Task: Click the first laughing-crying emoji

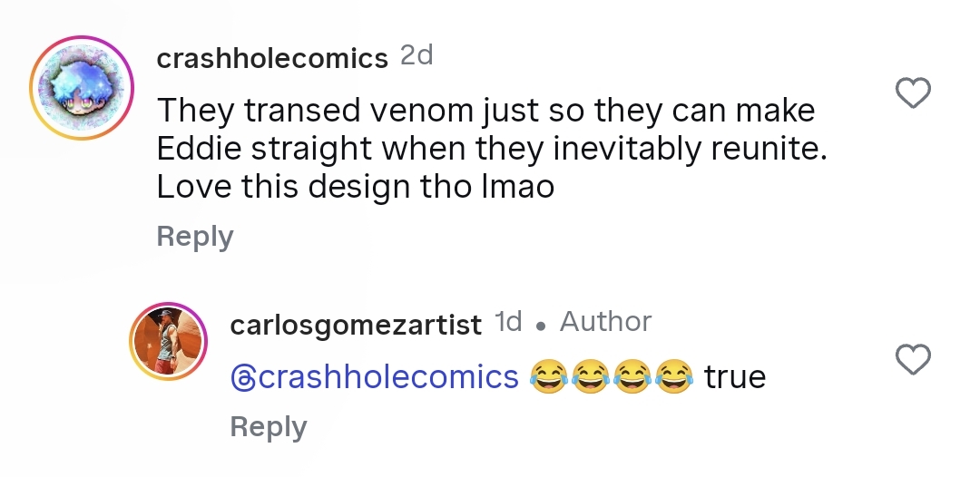Action: (x=547, y=376)
